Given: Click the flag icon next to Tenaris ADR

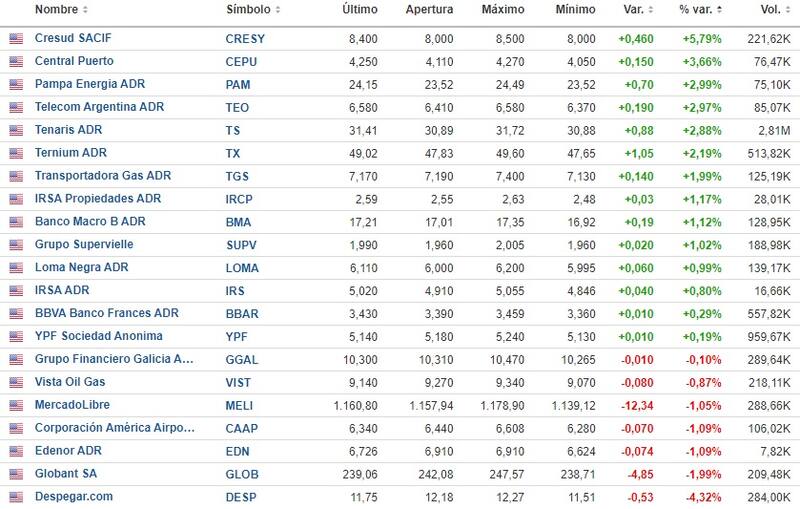Looking at the screenshot, I should (15, 130).
